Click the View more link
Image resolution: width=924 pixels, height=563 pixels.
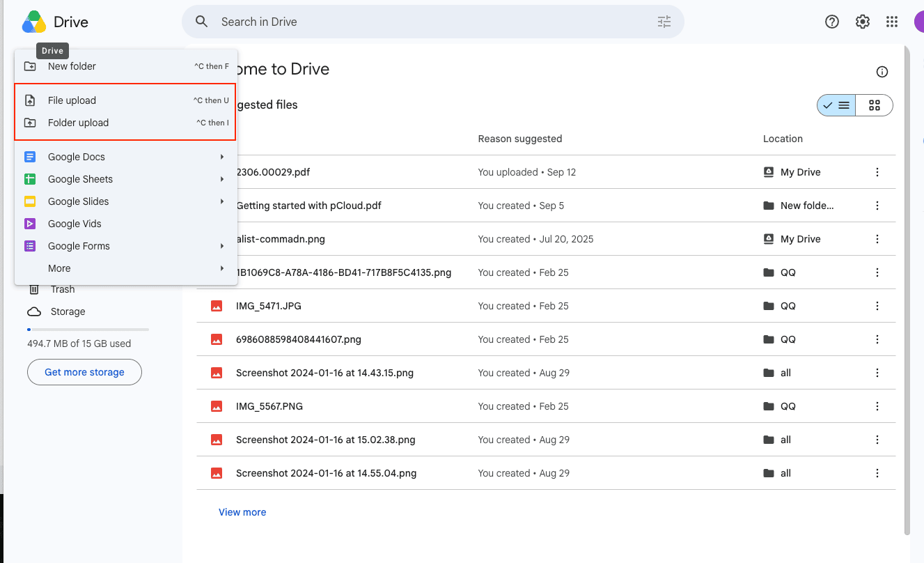242,512
